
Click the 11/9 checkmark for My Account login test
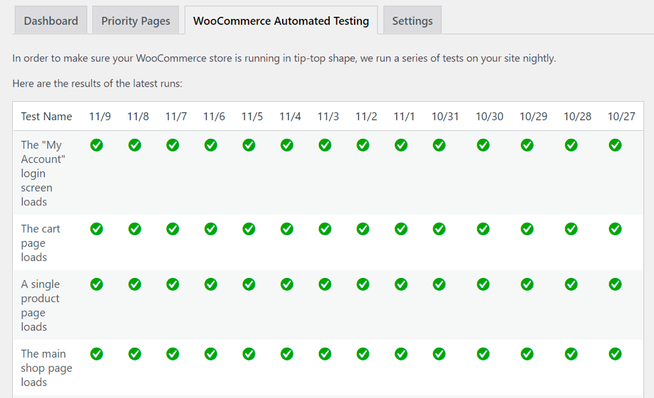click(96, 145)
